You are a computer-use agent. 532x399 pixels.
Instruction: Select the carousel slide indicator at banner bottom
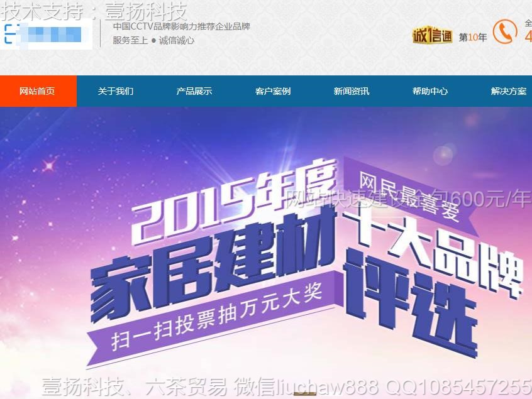coord(305,394)
